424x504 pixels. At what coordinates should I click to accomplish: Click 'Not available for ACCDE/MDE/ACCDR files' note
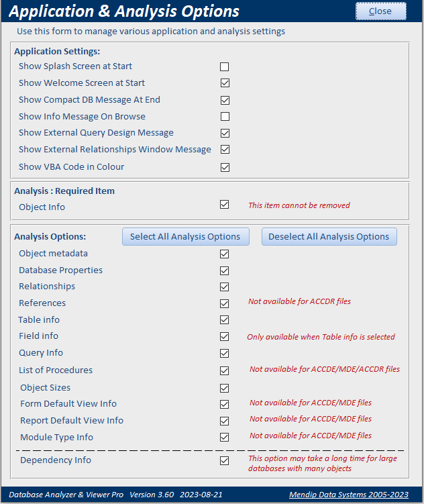325,369
